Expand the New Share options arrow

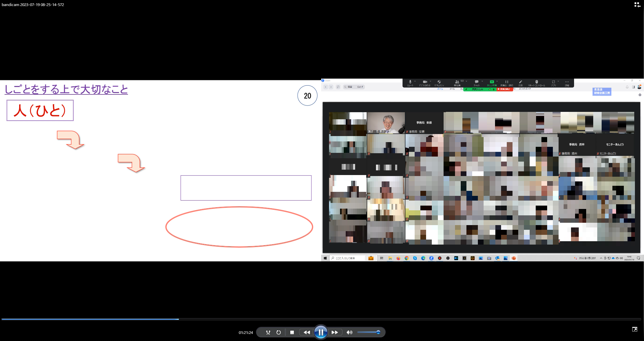pos(497,81)
